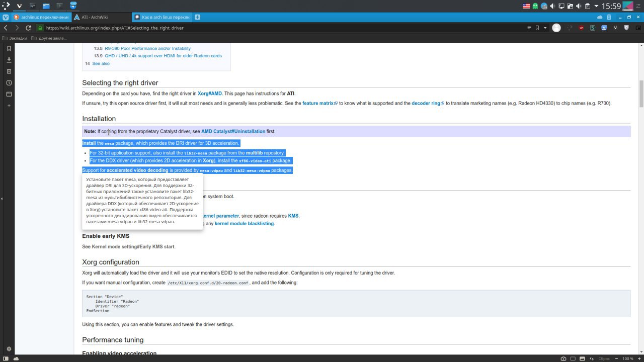Viewport: 644px width, 362px height.
Task: Open the AMD Catalyst#Uninstallation link
Action: click(x=233, y=131)
